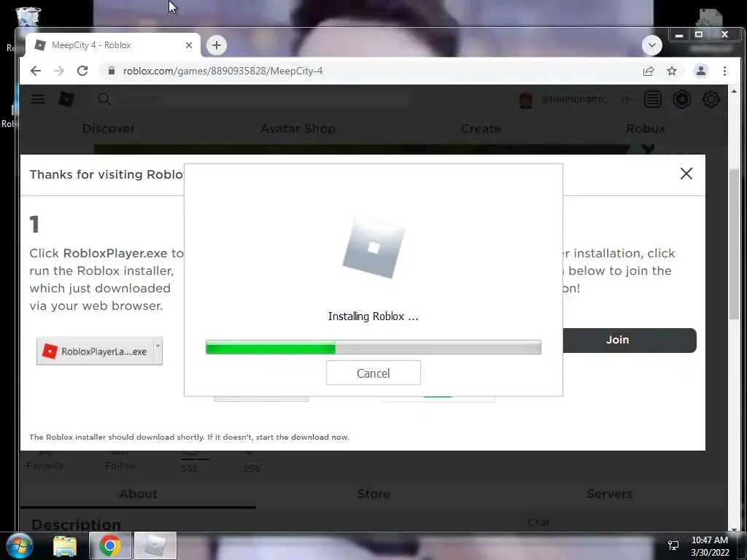The image size is (747, 560).
Task: Open Chrome three-dot menu
Action: point(724,71)
